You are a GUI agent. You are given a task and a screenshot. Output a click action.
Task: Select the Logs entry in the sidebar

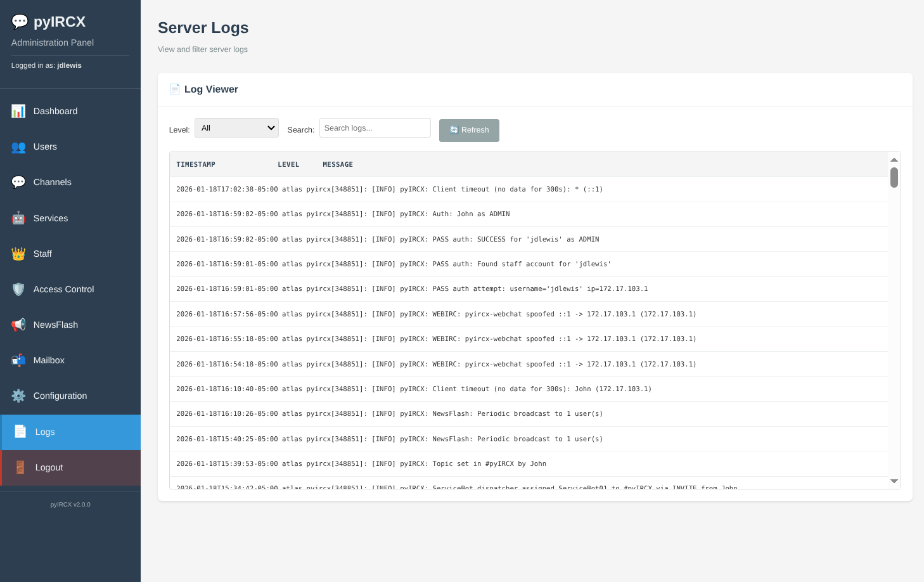click(45, 432)
